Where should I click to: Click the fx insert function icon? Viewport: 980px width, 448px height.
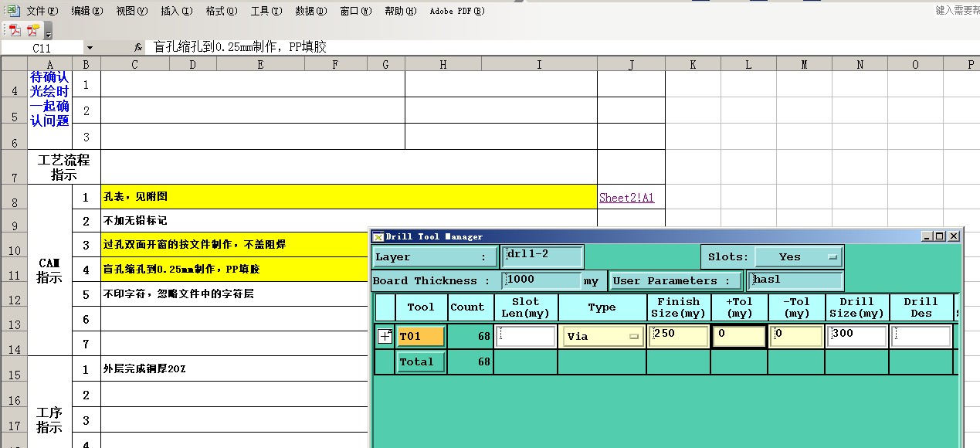tap(138, 47)
